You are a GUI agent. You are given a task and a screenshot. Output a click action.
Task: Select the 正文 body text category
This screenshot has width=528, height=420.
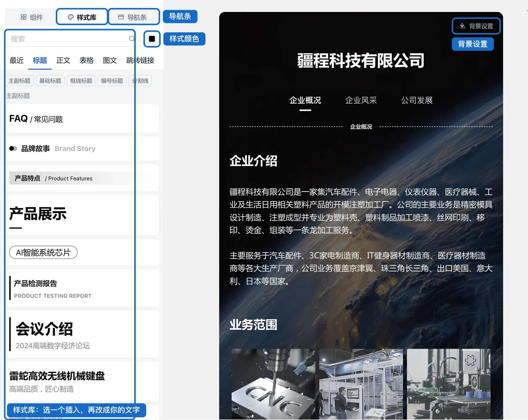(63, 60)
